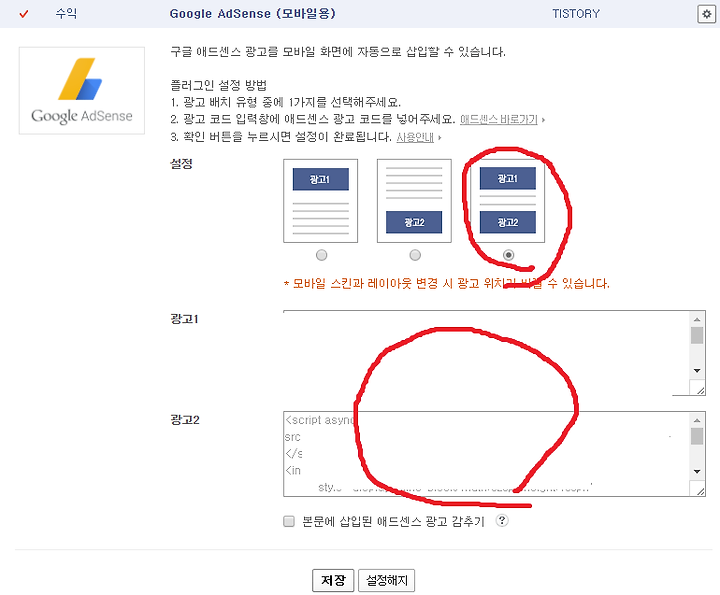Click the Google AdSense logo image

82,90
